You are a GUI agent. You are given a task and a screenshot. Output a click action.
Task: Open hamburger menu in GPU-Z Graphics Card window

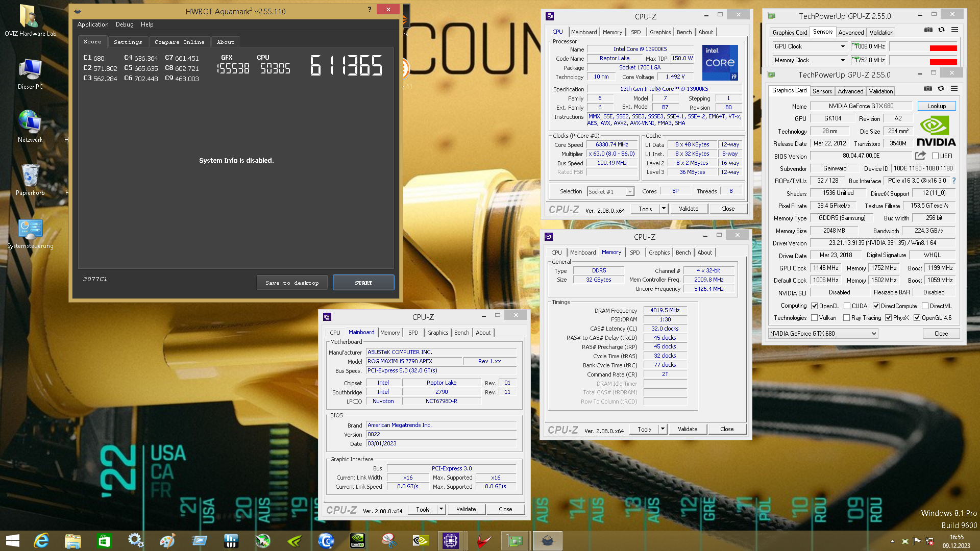pos(954,89)
